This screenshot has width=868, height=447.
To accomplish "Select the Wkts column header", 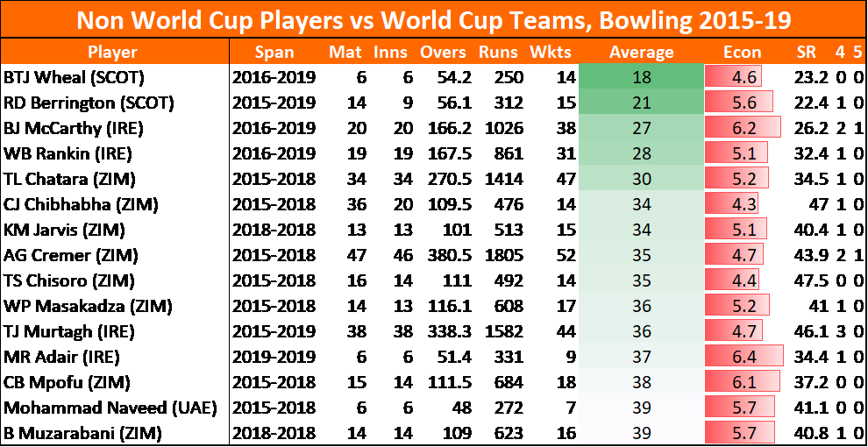I will [x=551, y=53].
